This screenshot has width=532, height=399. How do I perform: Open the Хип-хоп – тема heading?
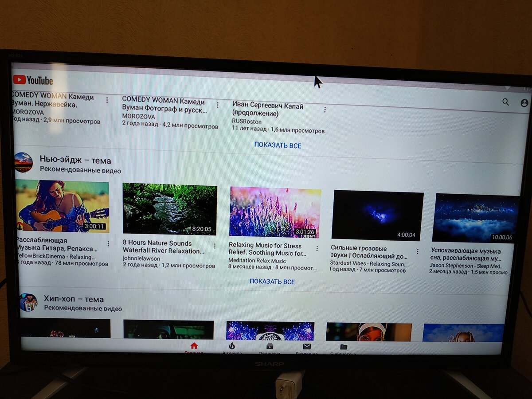point(74,299)
